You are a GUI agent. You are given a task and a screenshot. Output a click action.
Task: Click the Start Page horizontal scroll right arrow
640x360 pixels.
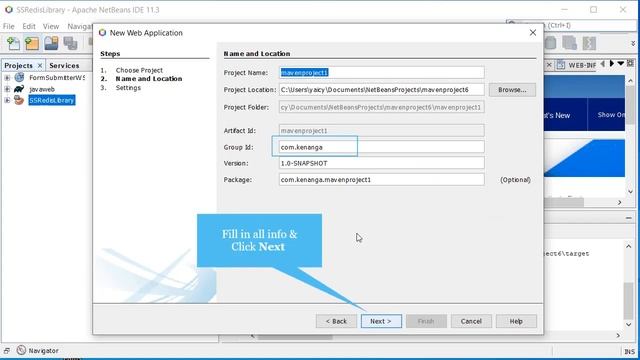tap(620, 202)
